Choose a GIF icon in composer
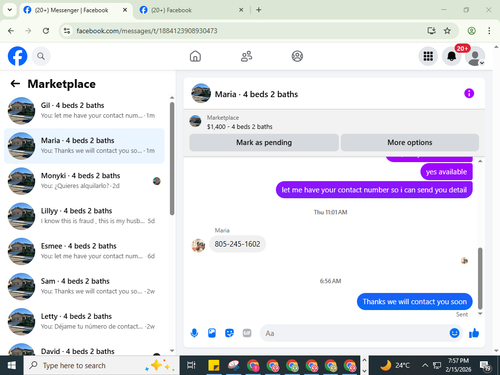Image resolution: width=500 pixels, height=375 pixels. coord(247,333)
